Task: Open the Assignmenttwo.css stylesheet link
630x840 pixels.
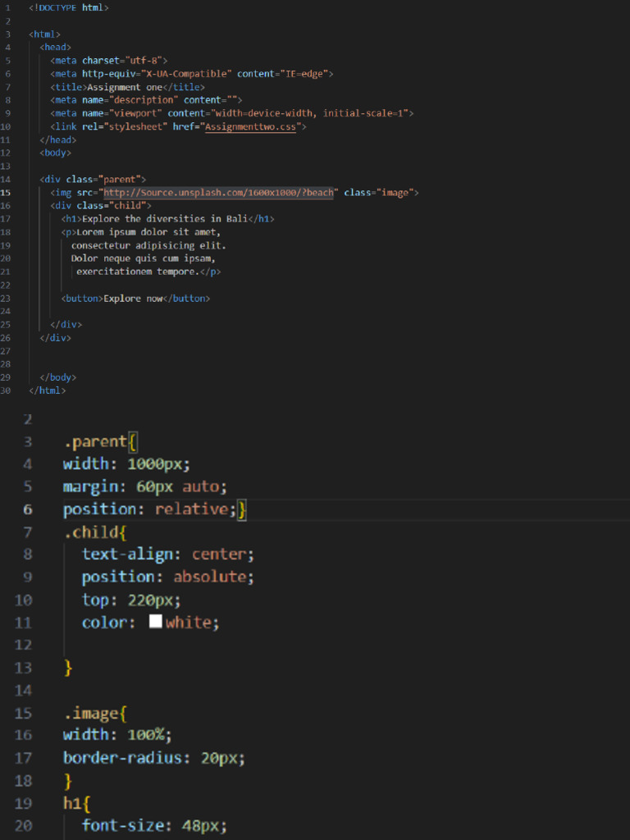Action: 252,126
